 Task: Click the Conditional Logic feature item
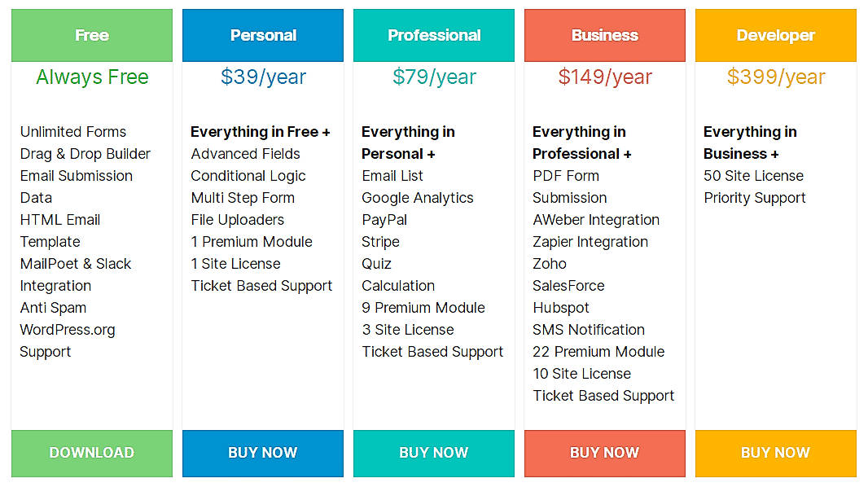coord(248,175)
